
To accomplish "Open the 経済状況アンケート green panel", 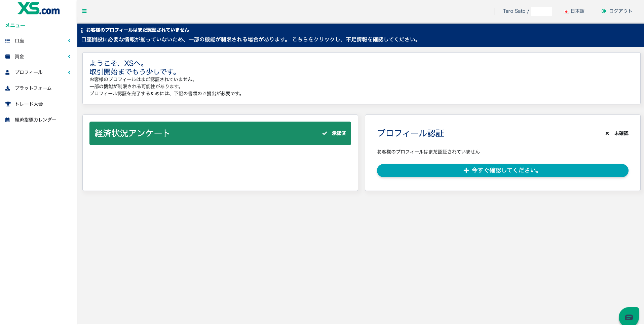I will [x=220, y=133].
